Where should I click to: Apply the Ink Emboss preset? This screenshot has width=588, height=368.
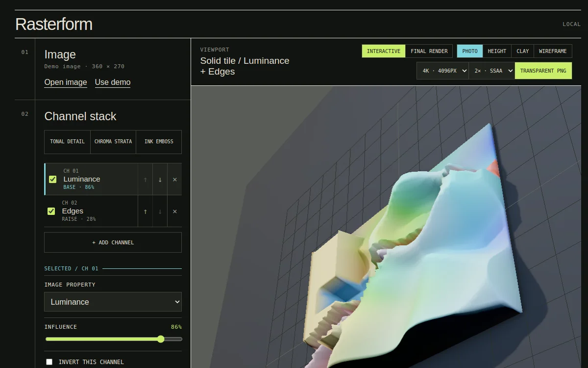159,141
